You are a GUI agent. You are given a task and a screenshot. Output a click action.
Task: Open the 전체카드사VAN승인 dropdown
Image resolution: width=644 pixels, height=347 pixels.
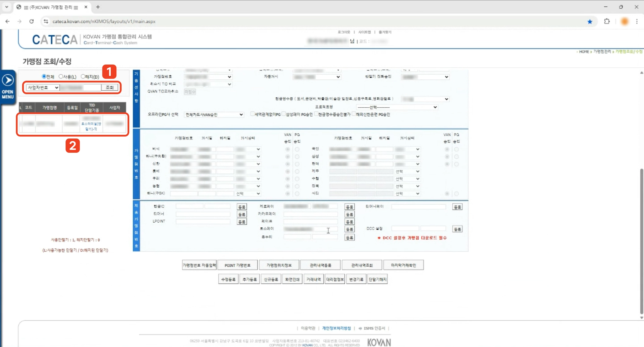pyautogui.click(x=214, y=115)
